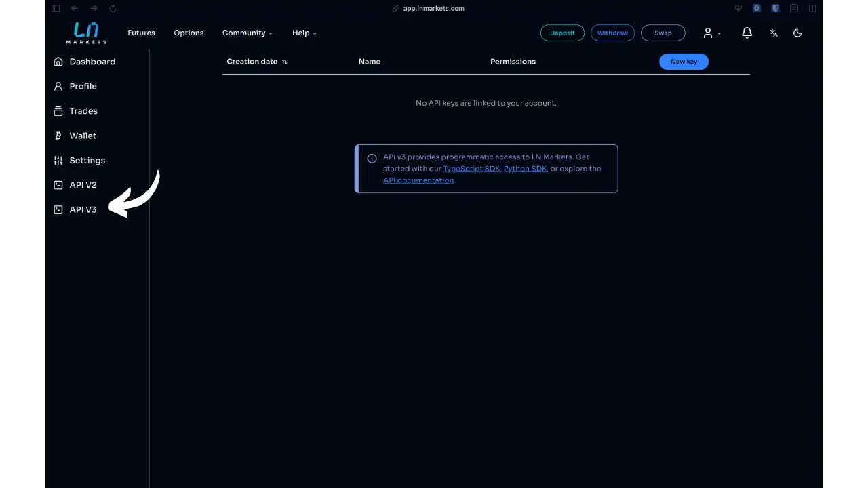
Task: Switch to the Options market page
Action: coord(189,33)
